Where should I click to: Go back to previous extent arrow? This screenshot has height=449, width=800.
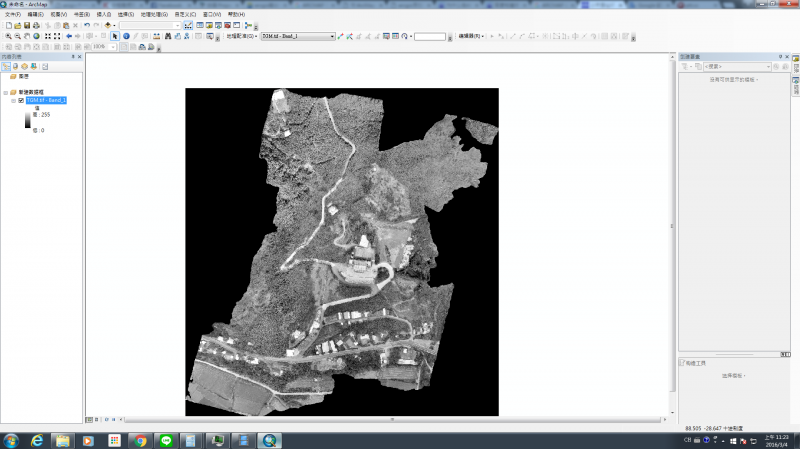click(68, 36)
